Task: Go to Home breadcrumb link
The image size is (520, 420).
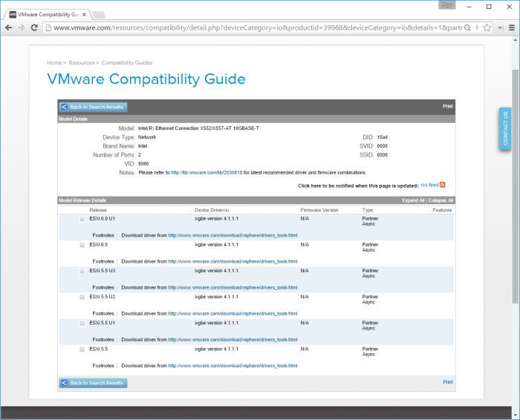Action: 54,62
